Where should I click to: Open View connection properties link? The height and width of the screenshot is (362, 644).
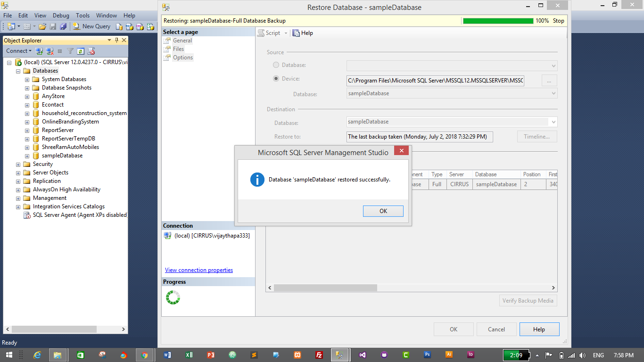(x=198, y=270)
